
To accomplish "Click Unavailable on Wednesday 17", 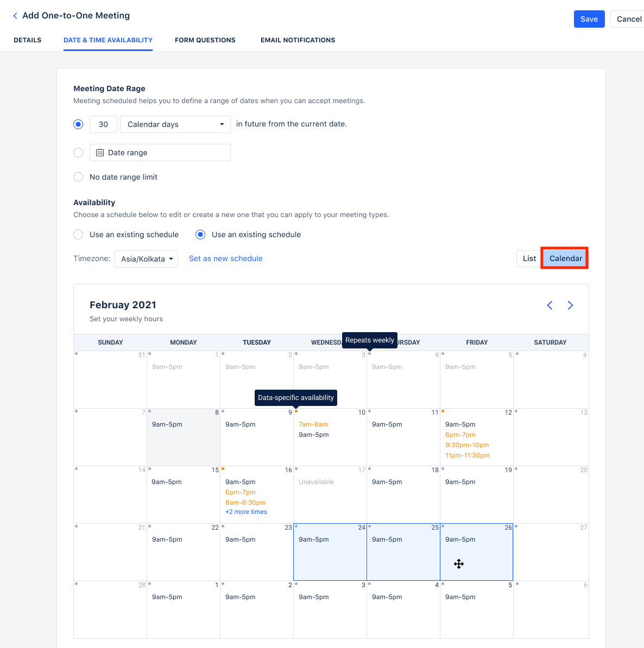I will (316, 482).
